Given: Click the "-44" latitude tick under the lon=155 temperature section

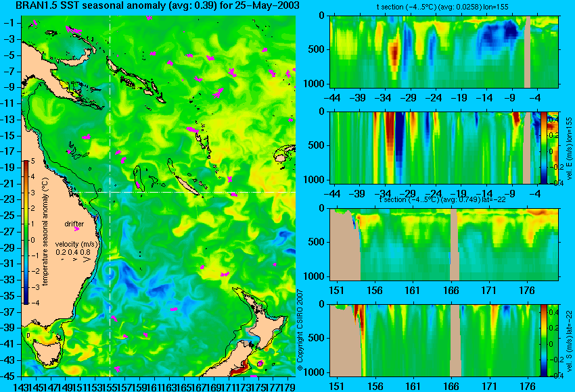Looking at the screenshot, I should pos(332,97).
